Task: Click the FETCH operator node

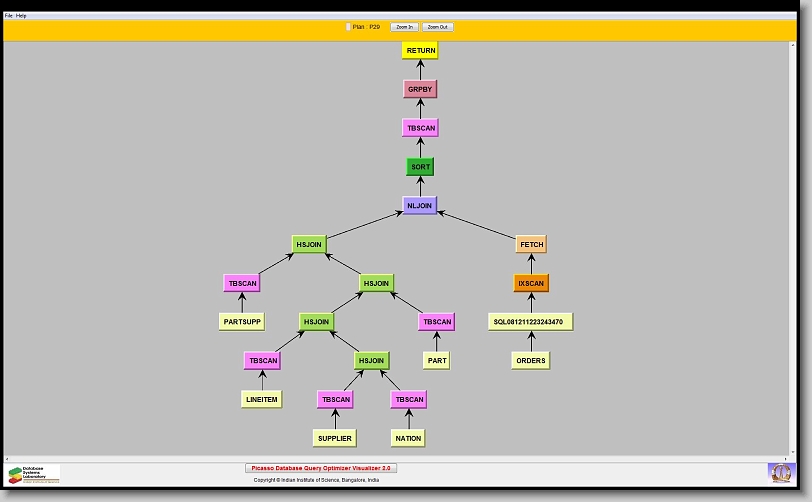Action: pos(531,244)
